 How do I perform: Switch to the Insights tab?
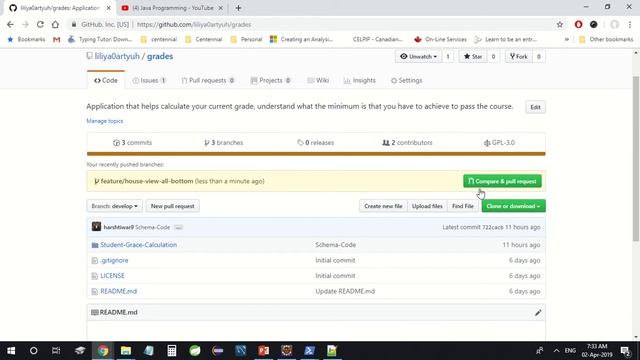[x=360, y=80]
